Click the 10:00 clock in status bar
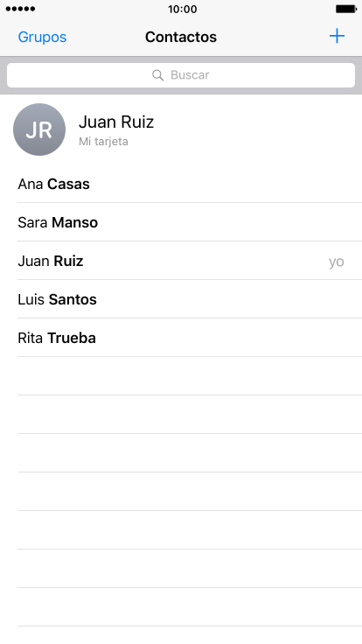362x644 pixels. [182, 9]
